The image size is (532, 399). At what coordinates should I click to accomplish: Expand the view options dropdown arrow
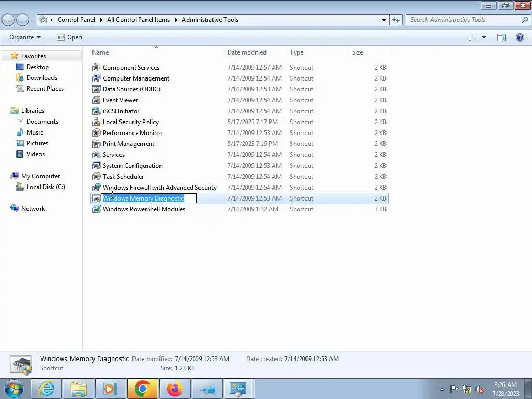484,37
